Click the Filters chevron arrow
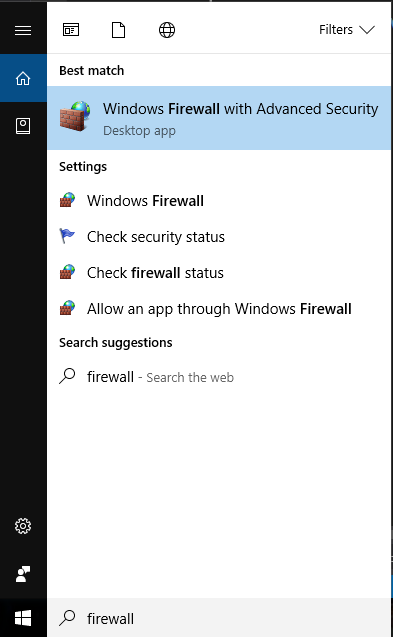Screen dimensions: 393x637 pyautogui.click(x=367, y=30)
